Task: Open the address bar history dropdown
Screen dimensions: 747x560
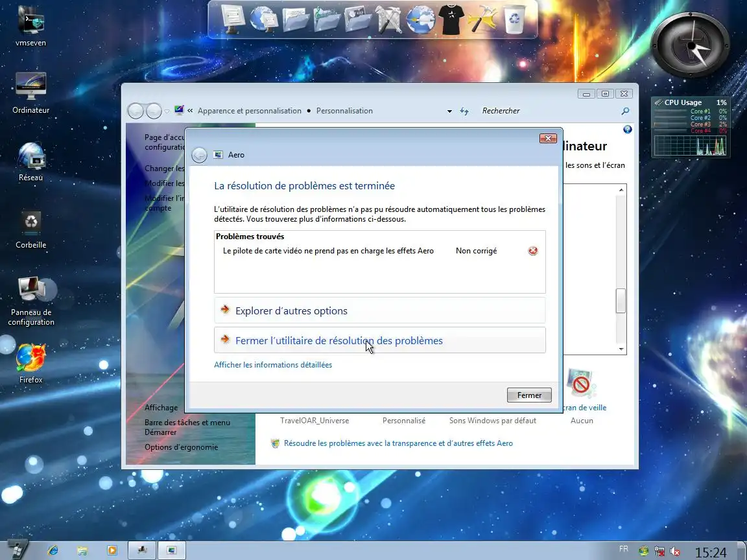Action: [449, 111]
